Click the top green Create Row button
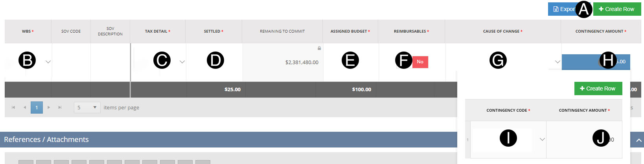The width and height of the screenshot is (644, 164). 617,9
